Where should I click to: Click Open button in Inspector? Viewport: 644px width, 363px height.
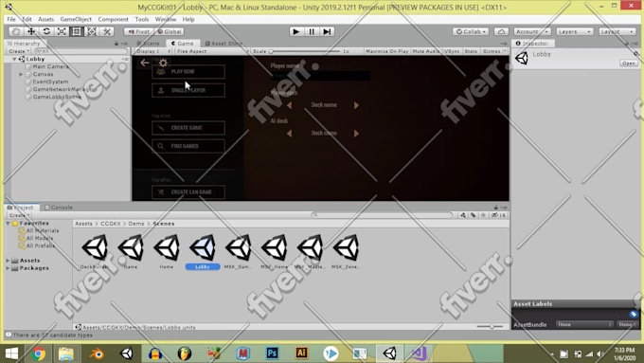(x=629, y=64)
